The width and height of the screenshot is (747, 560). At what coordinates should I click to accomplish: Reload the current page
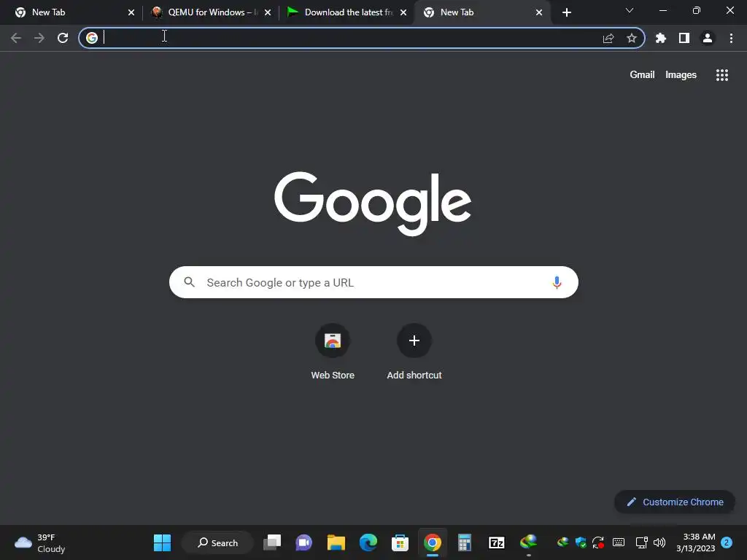tap(63, 38)
